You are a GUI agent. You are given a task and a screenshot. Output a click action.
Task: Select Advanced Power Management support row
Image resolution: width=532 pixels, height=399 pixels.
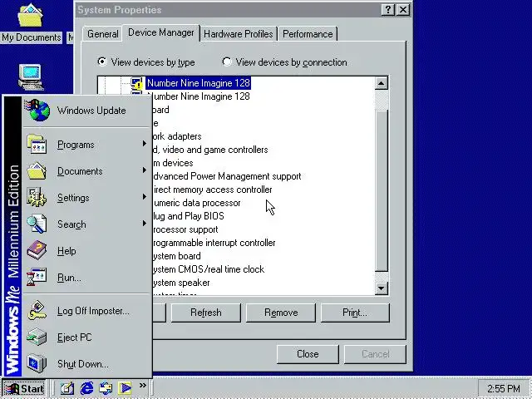[x=227, y=176]
